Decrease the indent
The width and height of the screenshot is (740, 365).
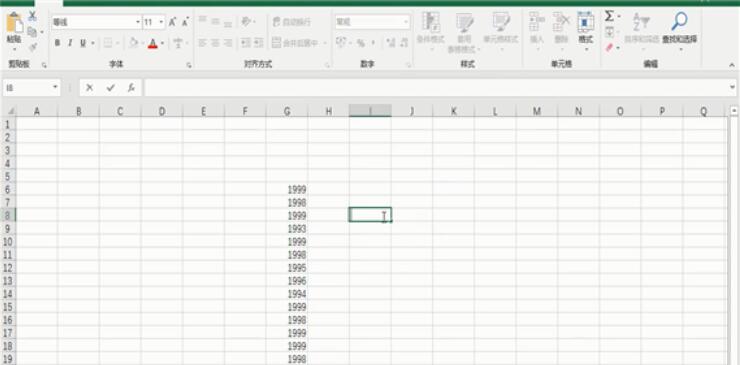tap(246, 43)
